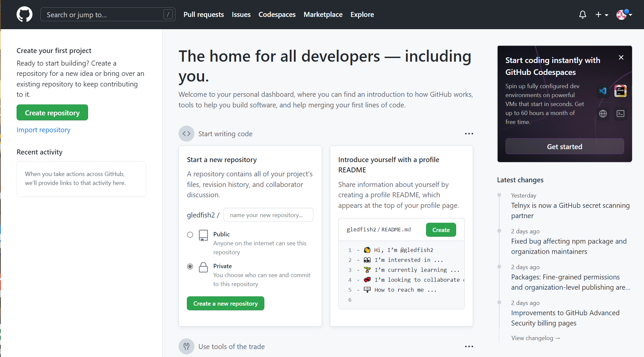This screenshot has height=357, width=644.
Task: Open the Packages fine-grained permissions changelog entry
Action: coord(570,282)
